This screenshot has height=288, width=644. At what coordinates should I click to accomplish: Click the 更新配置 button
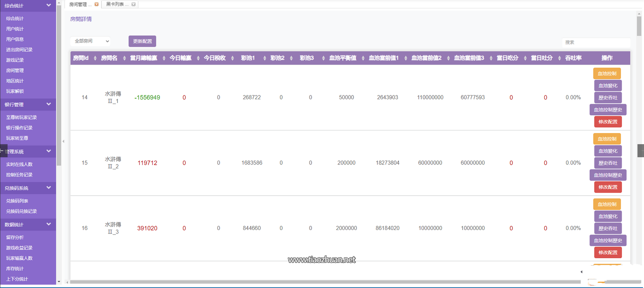point(142,41)
